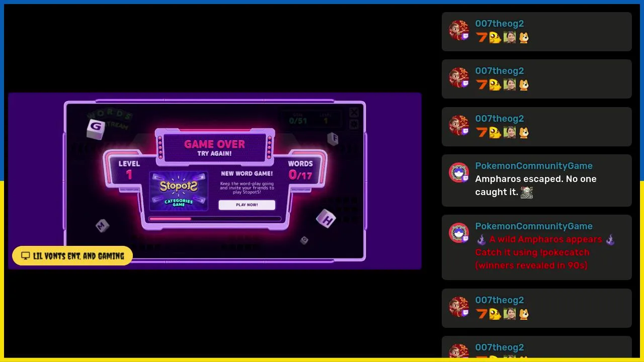This screenshot has height=362, width=644.
Task: Click corgi dog emote in message above Ampharos escaped
Action: pyautogui.click(x=524, y=133)
